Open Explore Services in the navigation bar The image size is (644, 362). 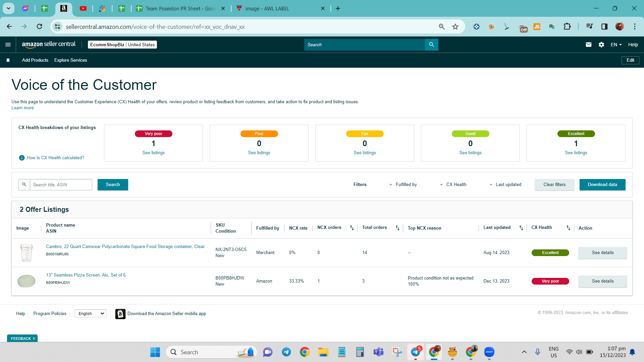[71, 60]
